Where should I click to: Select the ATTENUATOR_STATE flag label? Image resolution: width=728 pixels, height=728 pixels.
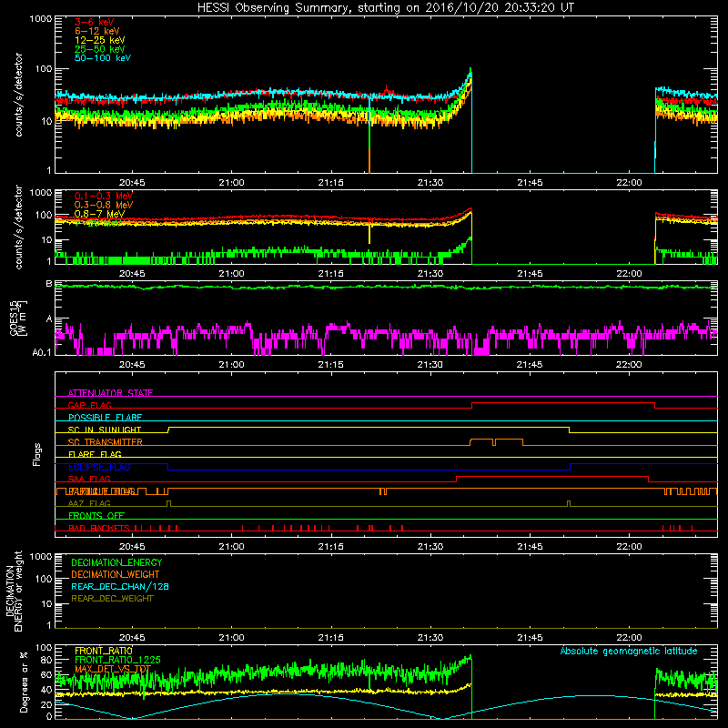tap(110, 393)
